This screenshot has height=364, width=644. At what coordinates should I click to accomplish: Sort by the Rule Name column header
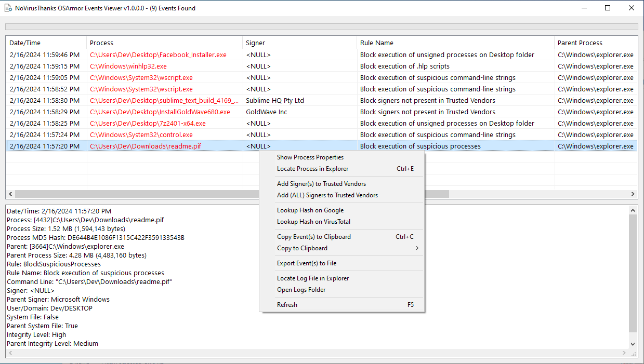click(456, 43)
